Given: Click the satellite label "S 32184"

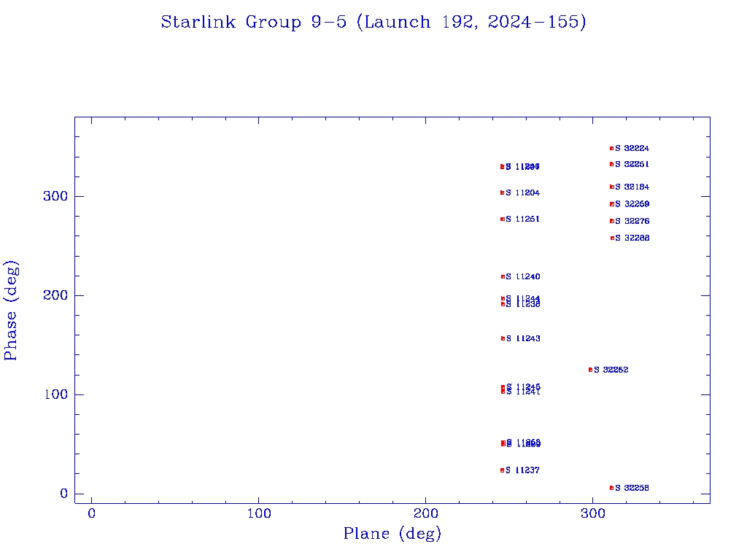Looking at the screenshot, I should (x=632, y=187).
